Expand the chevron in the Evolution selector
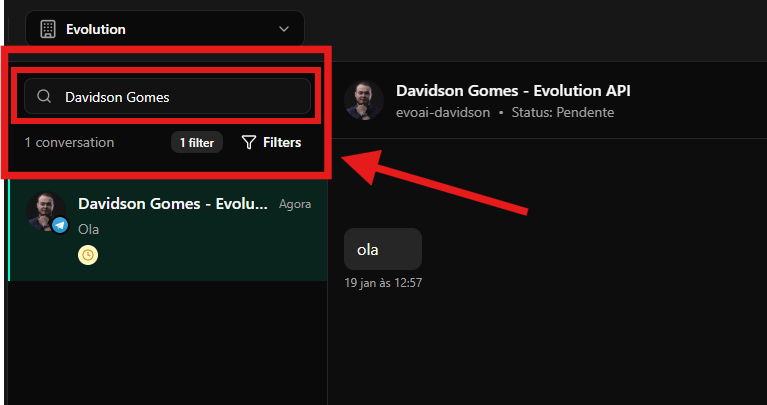This screenshot has height=405, width=767. click(284, 29)
